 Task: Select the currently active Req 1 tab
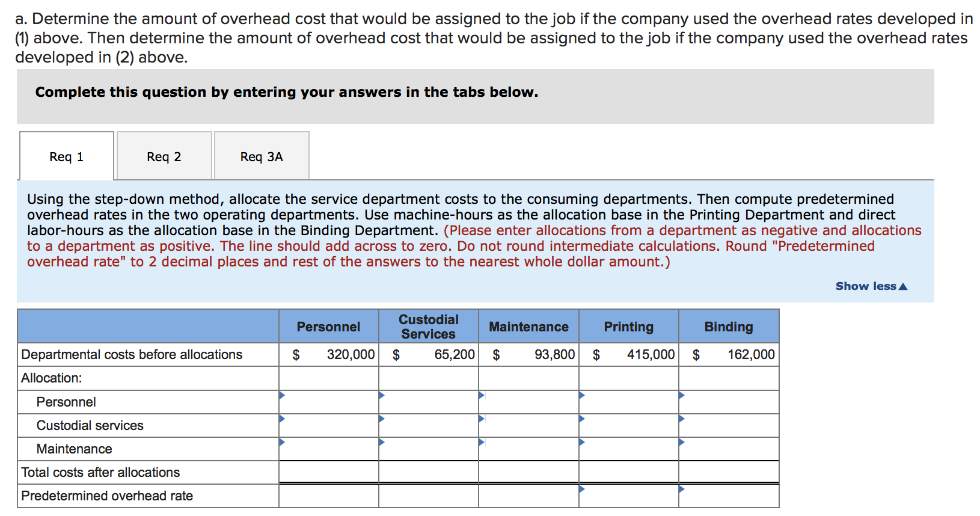click(x=66, y=155)
